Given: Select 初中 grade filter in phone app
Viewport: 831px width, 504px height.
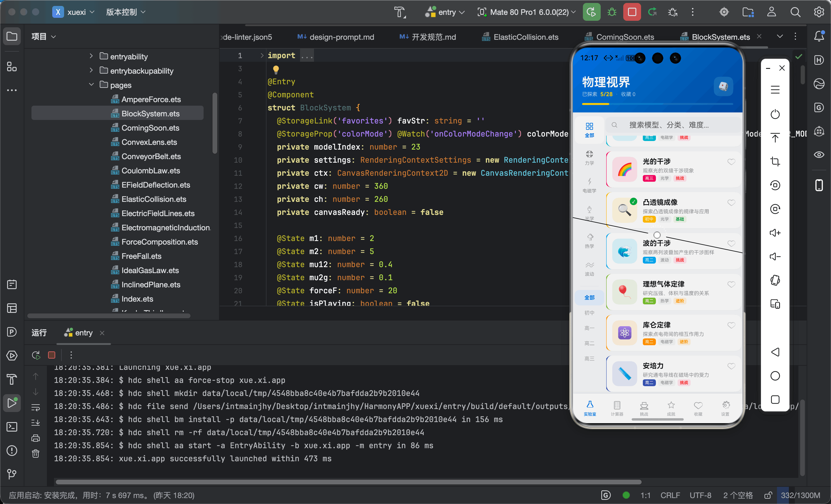Looking at the screenshot, I should 589,313.
